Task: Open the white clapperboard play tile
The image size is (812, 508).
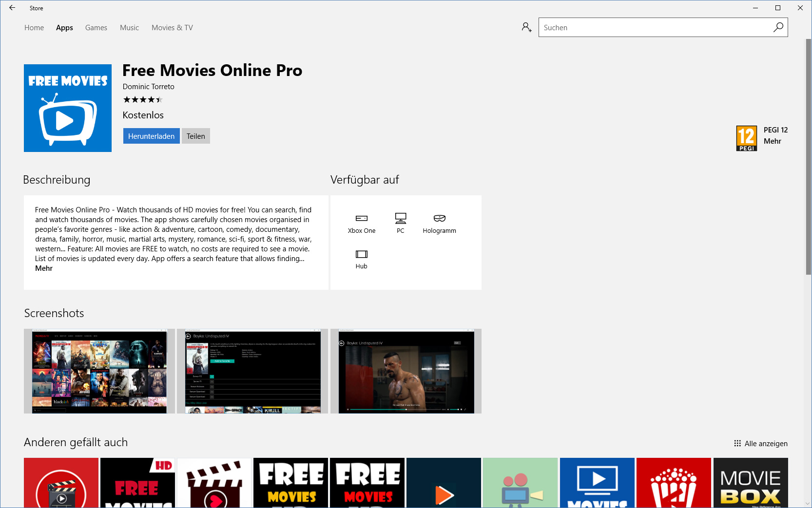Action: 214,483
